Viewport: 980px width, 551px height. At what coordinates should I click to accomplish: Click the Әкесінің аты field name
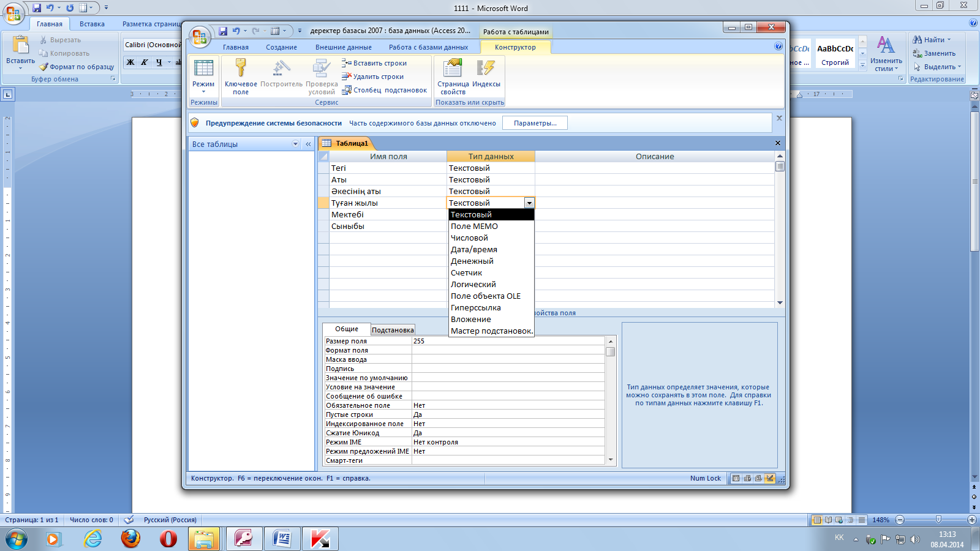[x=388, y=191]
